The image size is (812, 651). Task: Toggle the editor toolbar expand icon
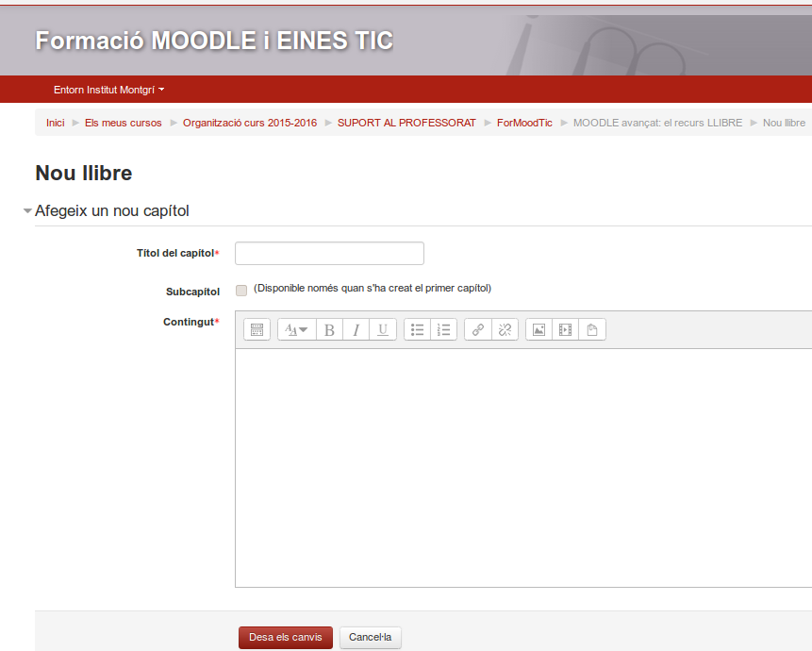[257, 330]
